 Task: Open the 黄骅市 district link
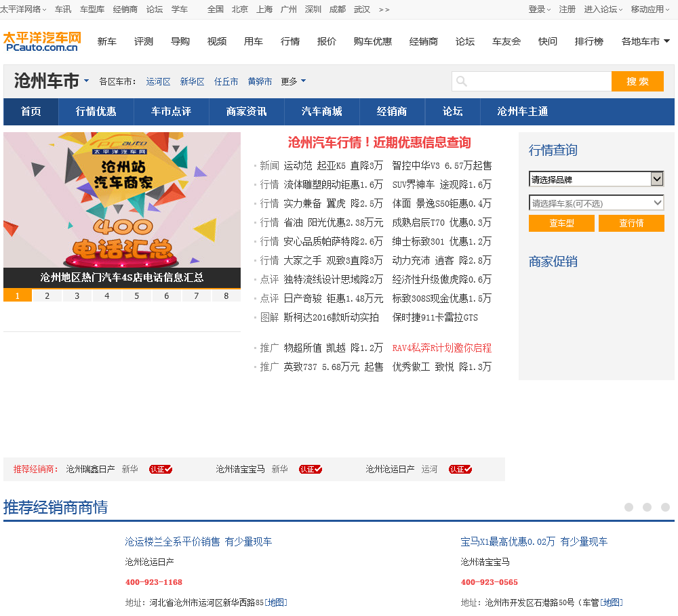tap(260, 81)
